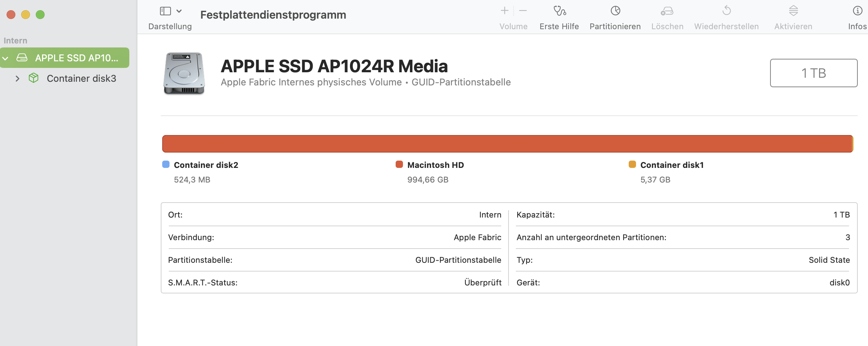
Task: Click the 1 TB capacity box
Action: (x=814, y=73)
